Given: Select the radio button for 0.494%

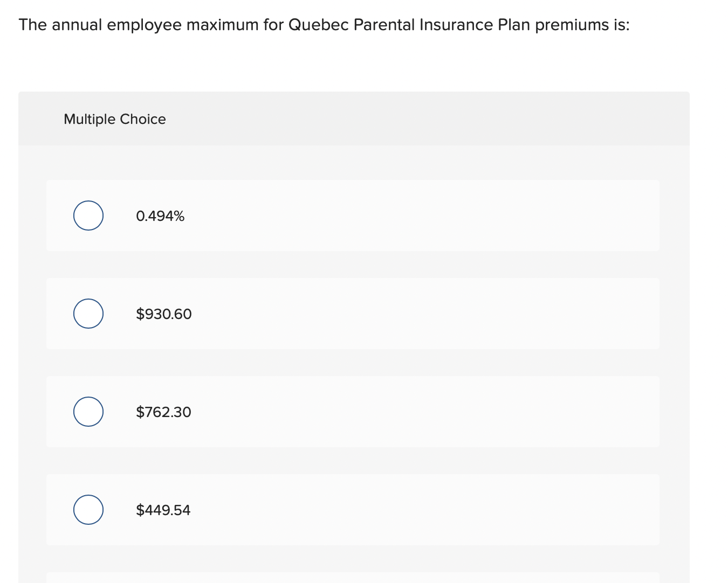Looking at the screenshot, I should tap(88, 215).
